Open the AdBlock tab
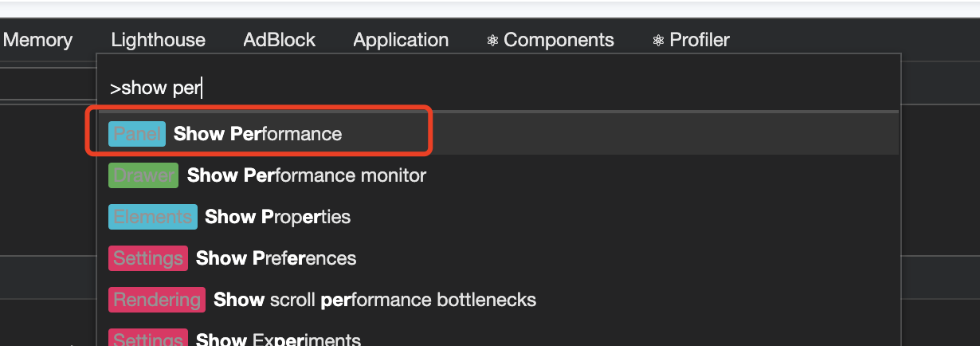Image resolution: width=980 pixels, height=346 pixels. pyautogui.click(x=279, y=40)
